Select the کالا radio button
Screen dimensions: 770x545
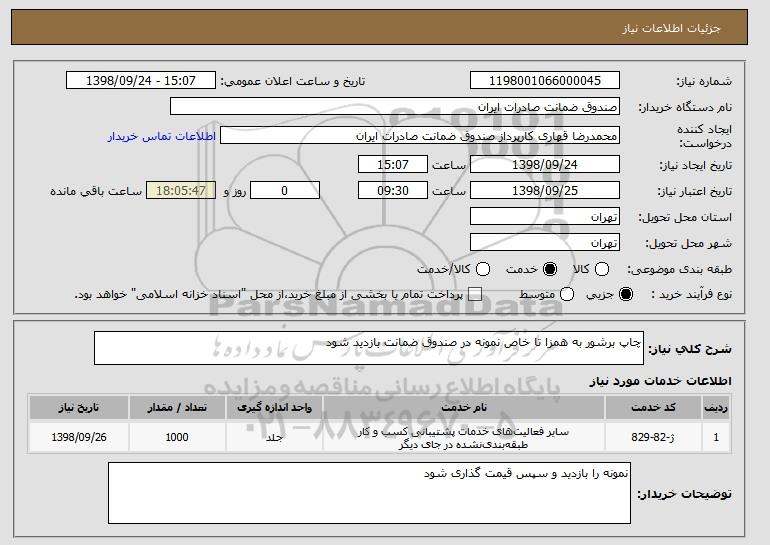tap(602, 269)
